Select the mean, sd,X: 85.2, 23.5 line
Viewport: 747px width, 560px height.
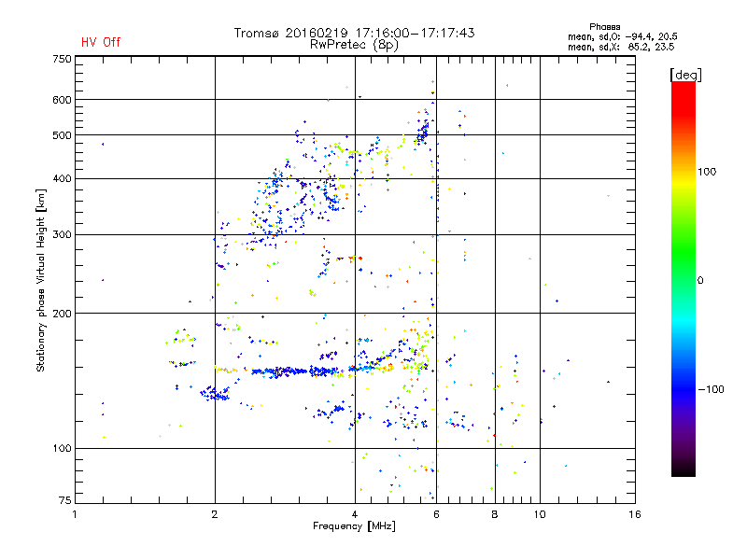621,47
